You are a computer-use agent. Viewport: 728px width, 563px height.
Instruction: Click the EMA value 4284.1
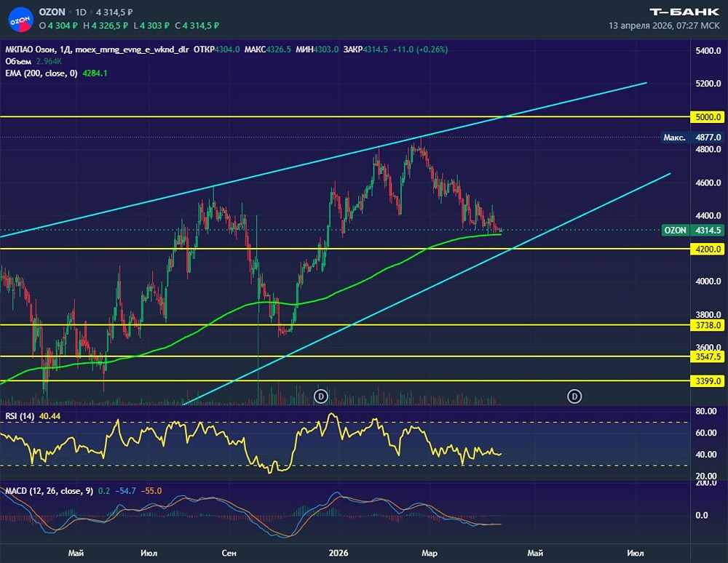[x=95, y=73]
